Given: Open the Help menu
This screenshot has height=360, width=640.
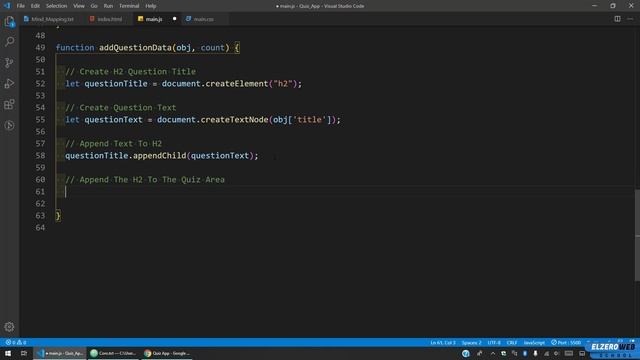Looking at the screenshot, I should 151,6.
